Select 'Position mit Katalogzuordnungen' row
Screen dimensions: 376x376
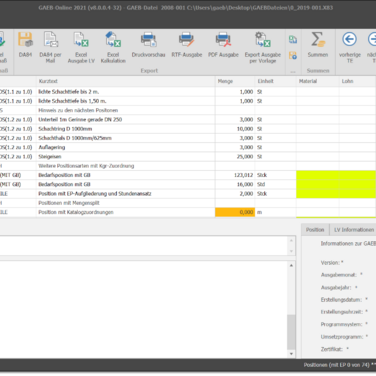(x=76, y=212)
